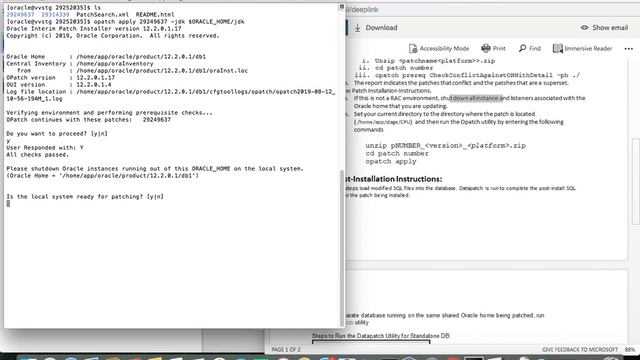Open the Find tool
This screenshot has width=640, height=360.
(x=529, y=48)
